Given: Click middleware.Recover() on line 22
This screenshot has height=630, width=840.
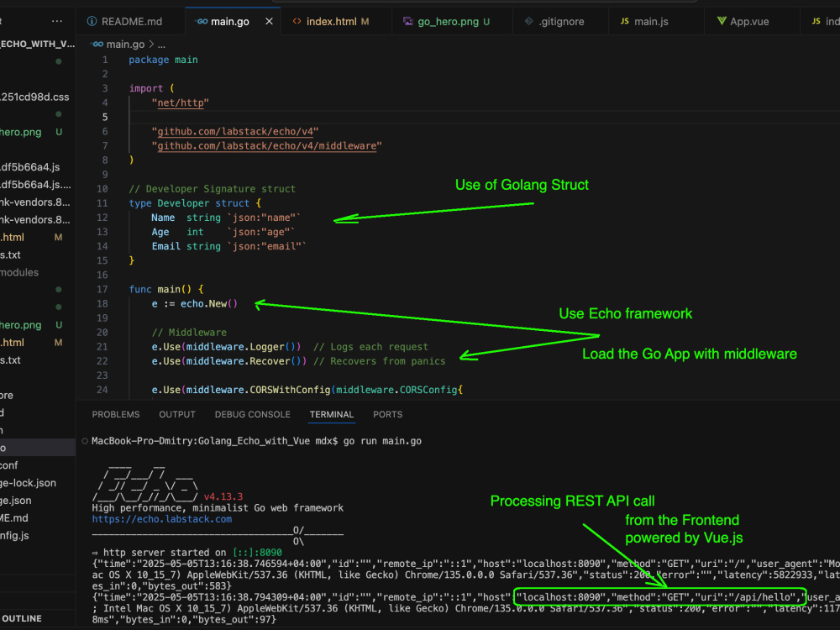Looking at the screenshot, I should coord(246,361).
